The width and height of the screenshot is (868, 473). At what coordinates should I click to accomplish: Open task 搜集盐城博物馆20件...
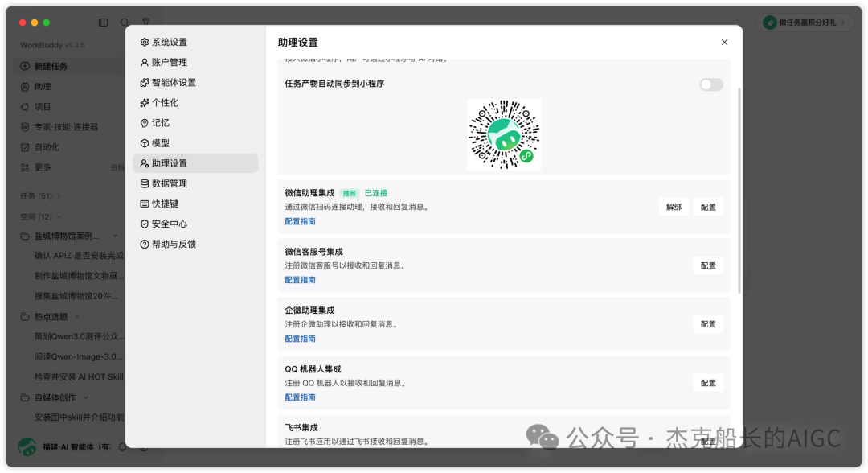pyautogui.click(x=76, y=296)
